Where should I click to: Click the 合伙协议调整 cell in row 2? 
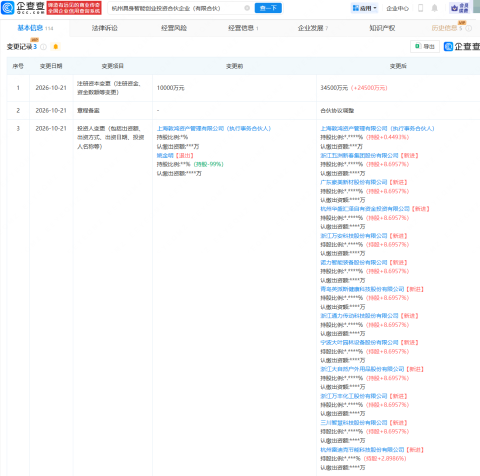337,110
